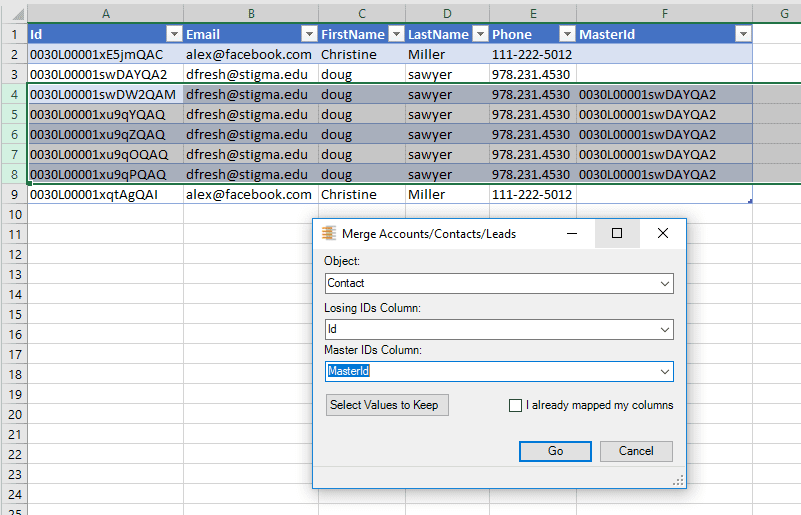Click MasterId value in row 4

[x=664, y=95]
